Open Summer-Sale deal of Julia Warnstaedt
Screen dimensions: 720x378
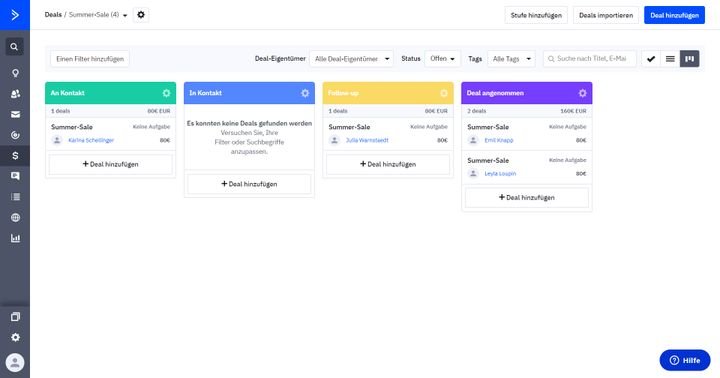click(349, 127)
